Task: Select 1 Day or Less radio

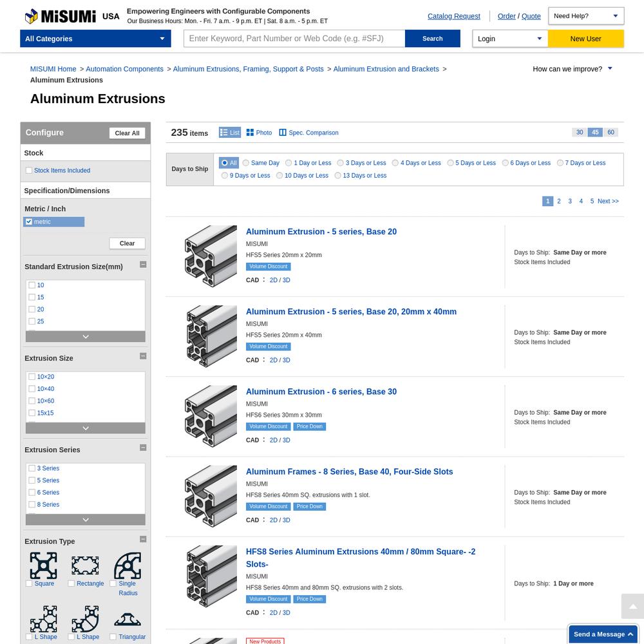Action: coord(289,163)
